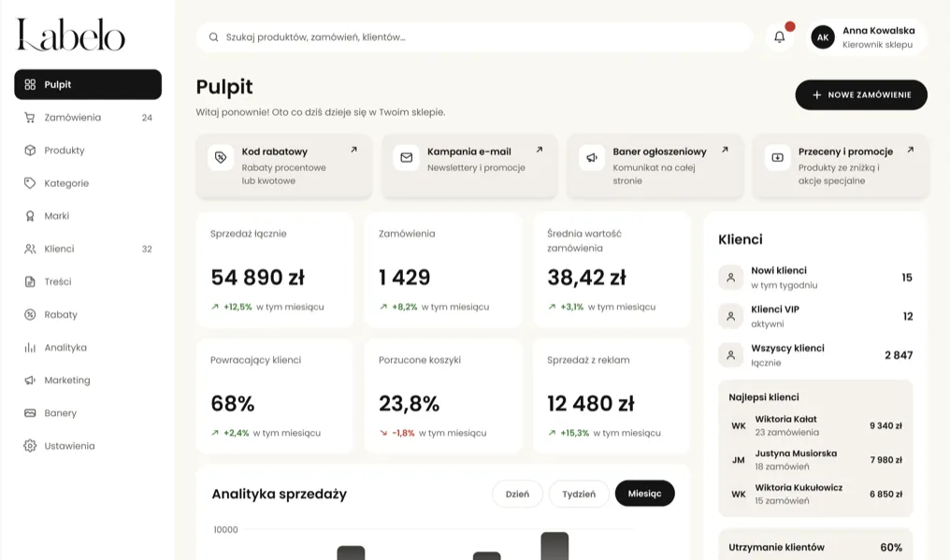
Task: Go to Banery in the sidebar
Action: [x=88, y=412]
